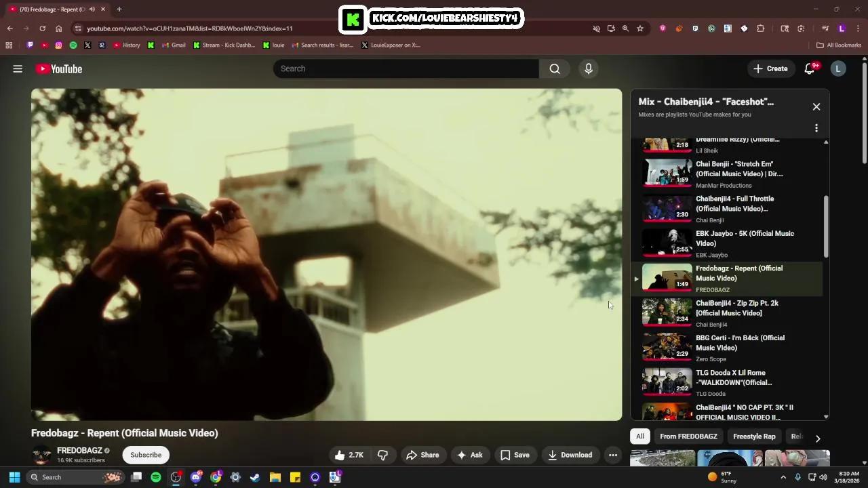Open the Mix playlist options three-dot menu

[816, 127]
